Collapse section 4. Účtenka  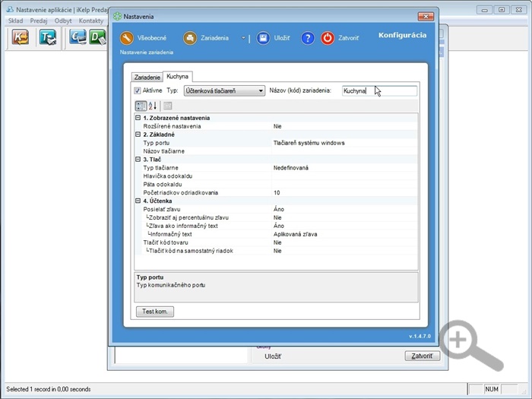138,201
